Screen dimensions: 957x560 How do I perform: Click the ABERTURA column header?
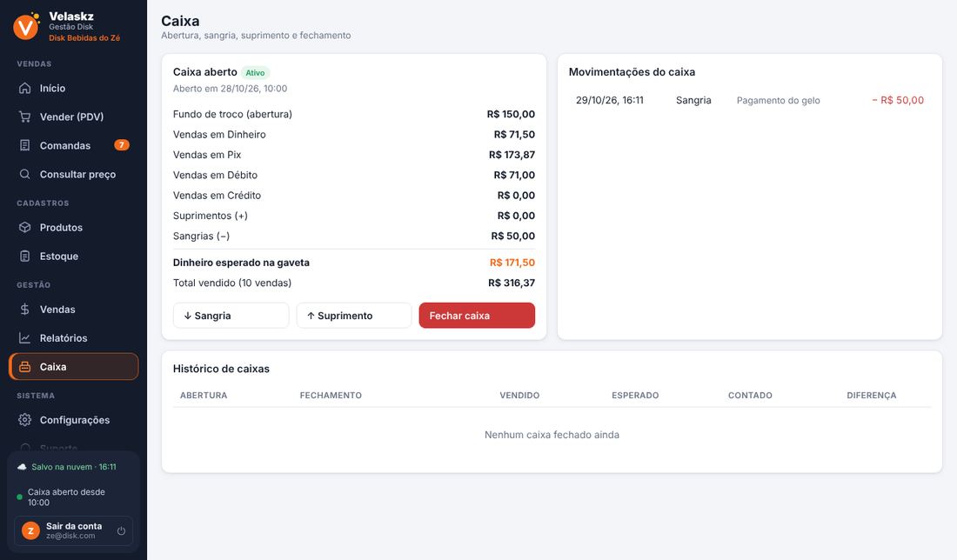click(204, 396)
